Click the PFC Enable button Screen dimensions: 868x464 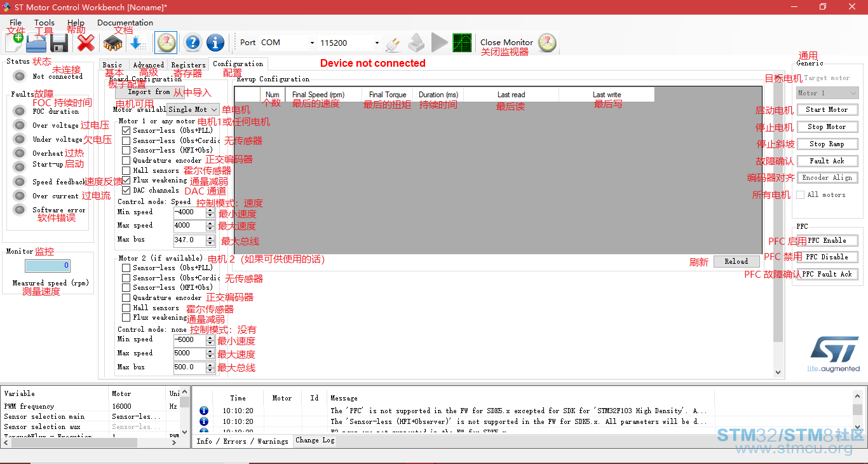827,241
